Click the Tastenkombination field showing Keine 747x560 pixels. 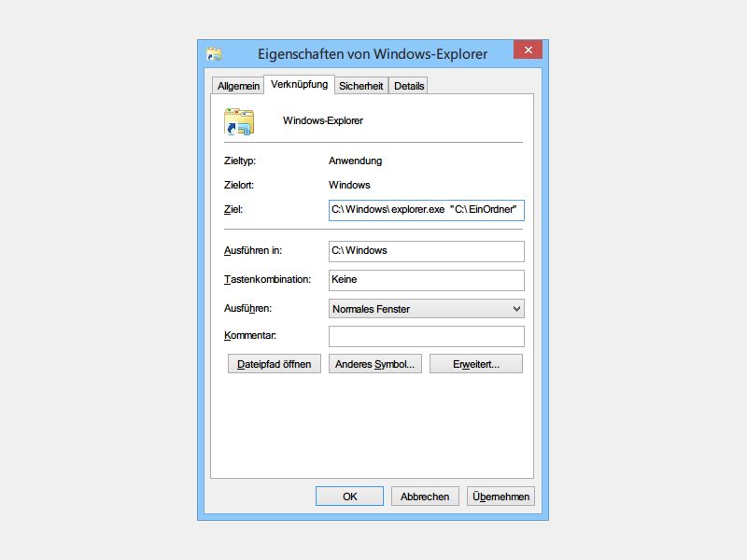tap(427, 280)
